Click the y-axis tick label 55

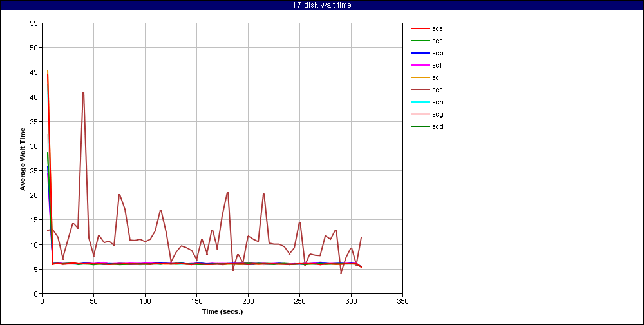(x=34, y=23)
